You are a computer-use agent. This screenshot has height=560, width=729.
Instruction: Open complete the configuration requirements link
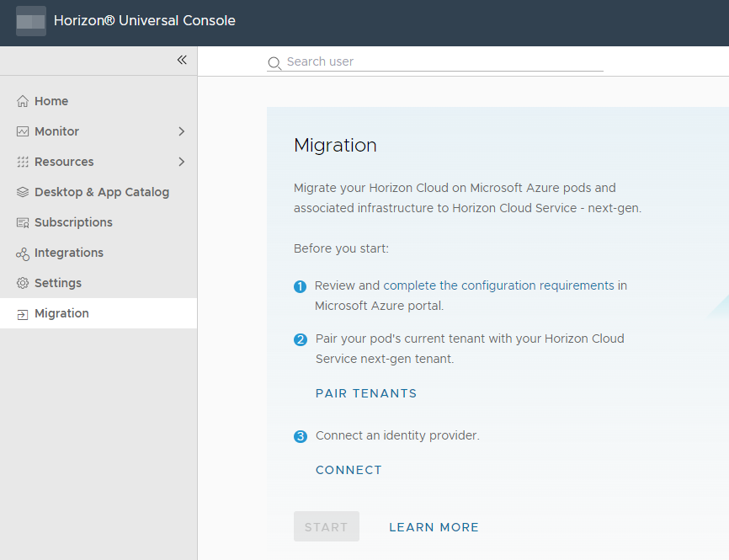point(498,285)
